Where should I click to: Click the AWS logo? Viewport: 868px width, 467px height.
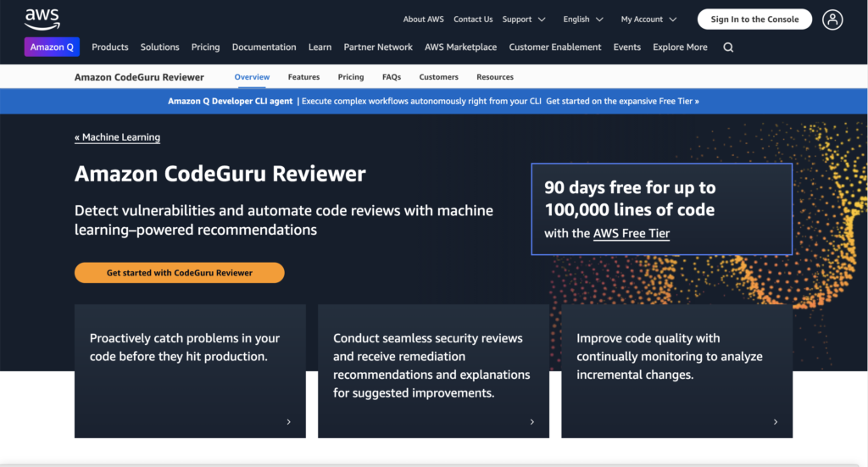pos(41,19)
